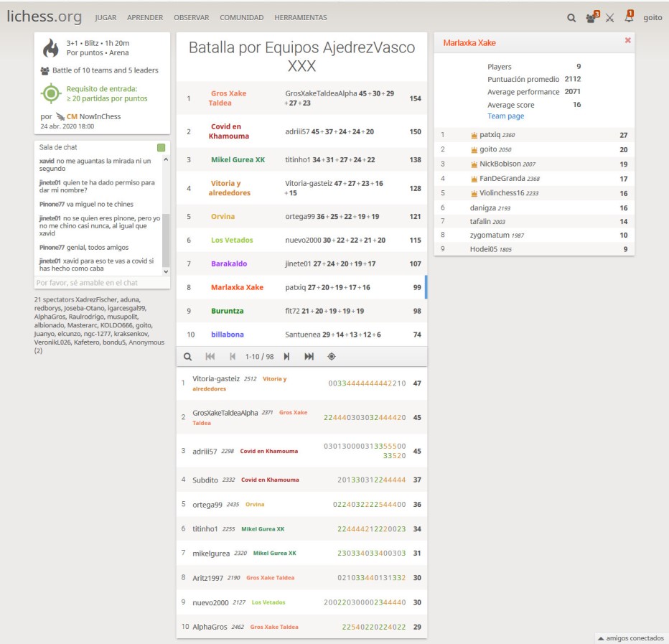669x644 pixels.
Task: Jump to last standings page
Action: tap(309, 356)
